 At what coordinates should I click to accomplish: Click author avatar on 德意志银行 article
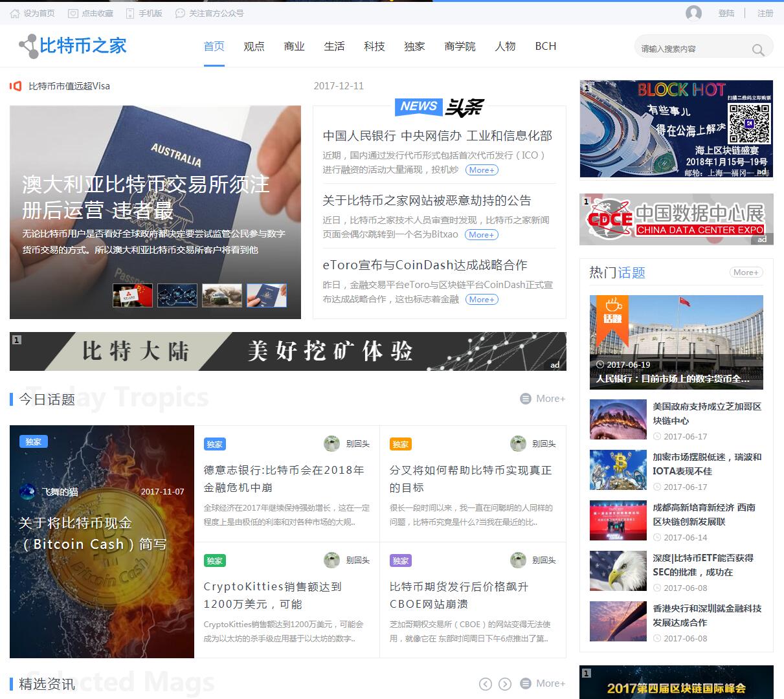tap(331, 443)
